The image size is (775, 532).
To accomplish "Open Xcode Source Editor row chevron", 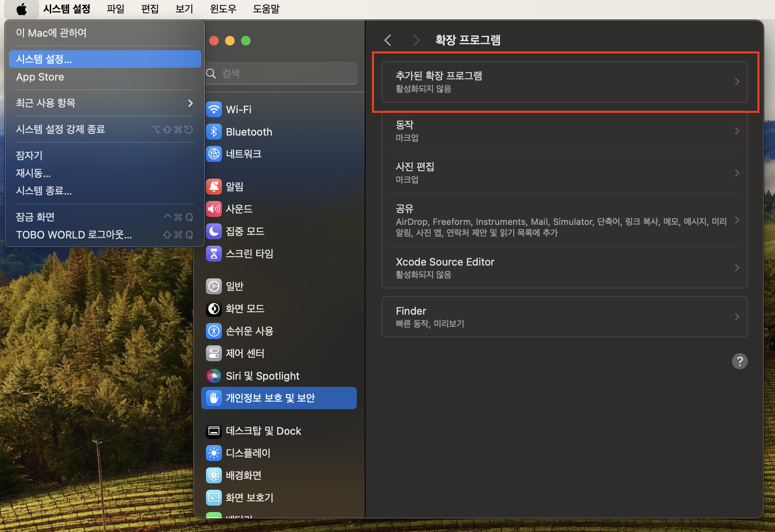I will pyautogui.click(x=737, y=268).
